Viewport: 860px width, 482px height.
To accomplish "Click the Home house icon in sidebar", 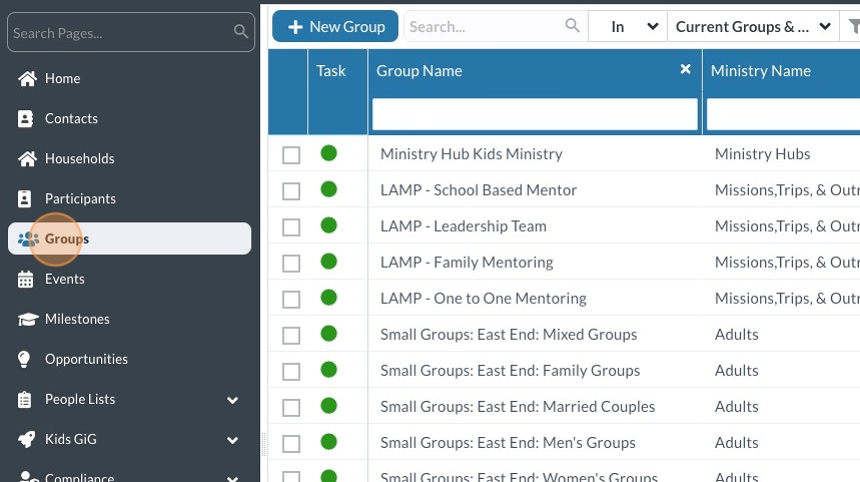I will 27,79.
